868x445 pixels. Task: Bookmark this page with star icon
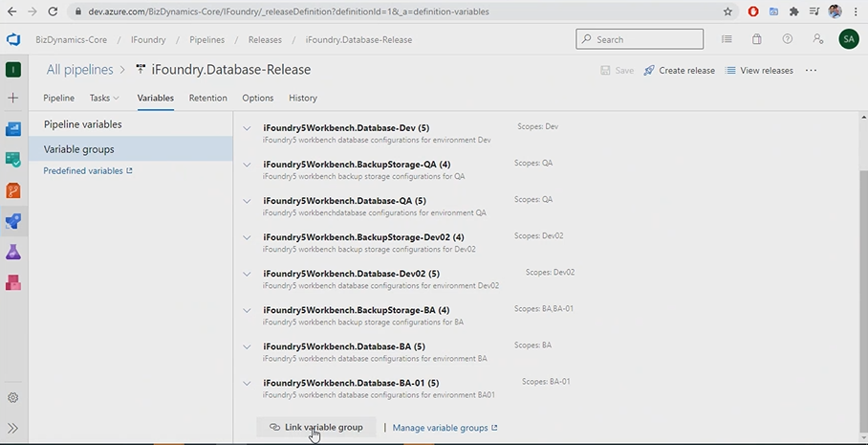[x=727, y=11]
